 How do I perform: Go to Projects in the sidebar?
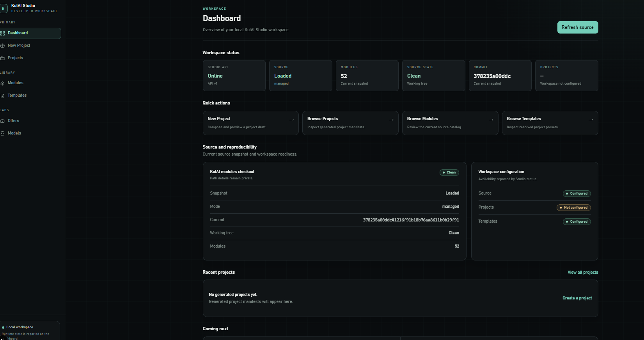click(x=30, y=58)
